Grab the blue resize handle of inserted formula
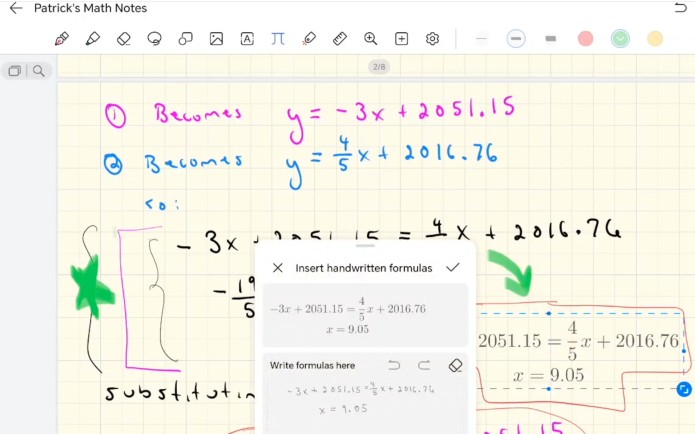Screen dimensions: 695x434 (x=684, y=389)
